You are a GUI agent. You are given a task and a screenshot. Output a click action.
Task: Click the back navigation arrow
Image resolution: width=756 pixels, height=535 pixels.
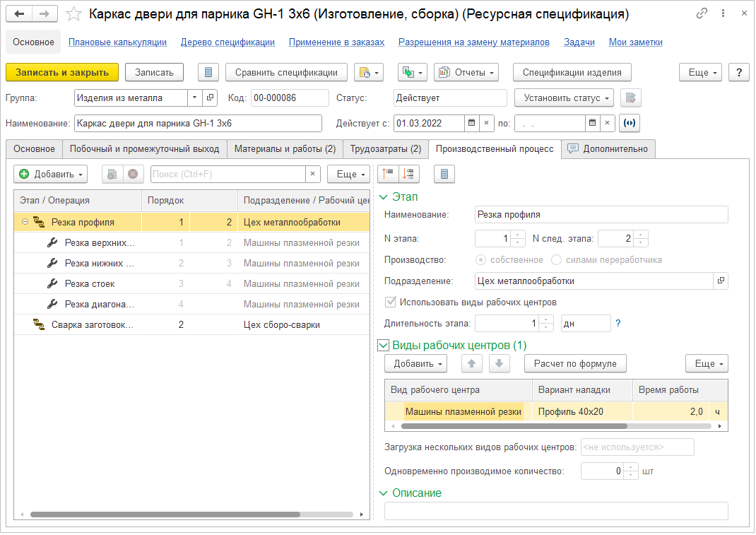(19, 14)
